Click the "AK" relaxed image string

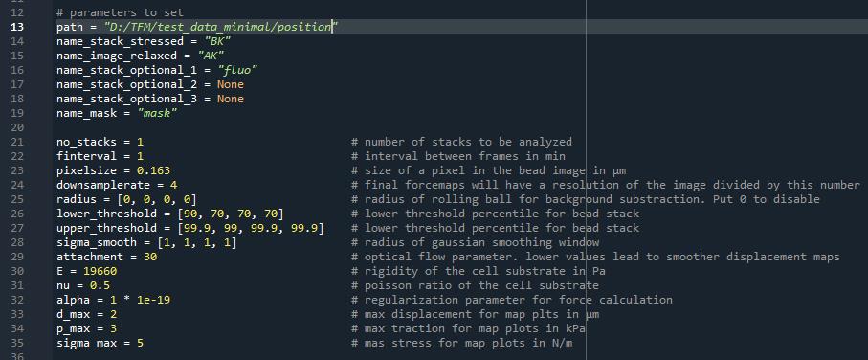(211, 56)
